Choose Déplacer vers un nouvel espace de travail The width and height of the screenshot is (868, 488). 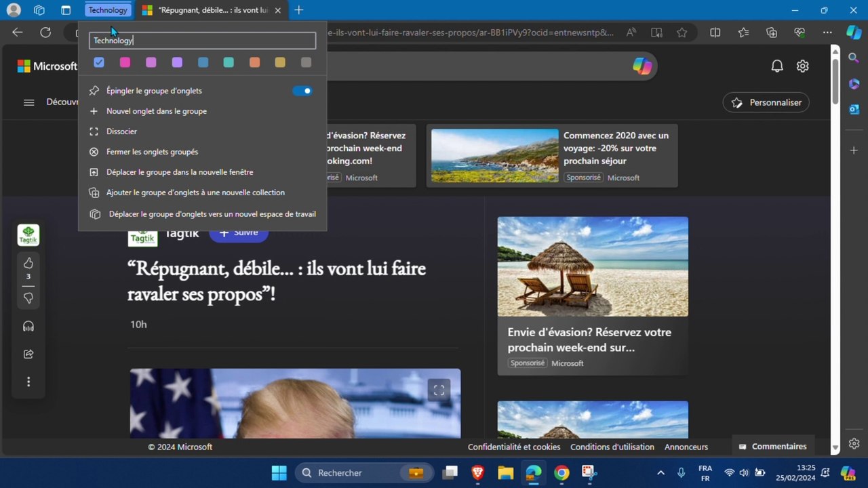(202, 214)
